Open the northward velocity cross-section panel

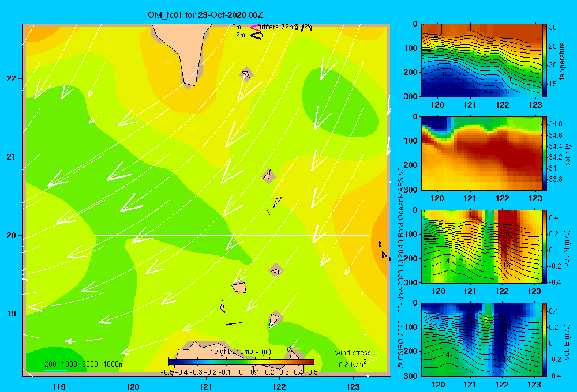pyautogui.click(x=482, y=247)
